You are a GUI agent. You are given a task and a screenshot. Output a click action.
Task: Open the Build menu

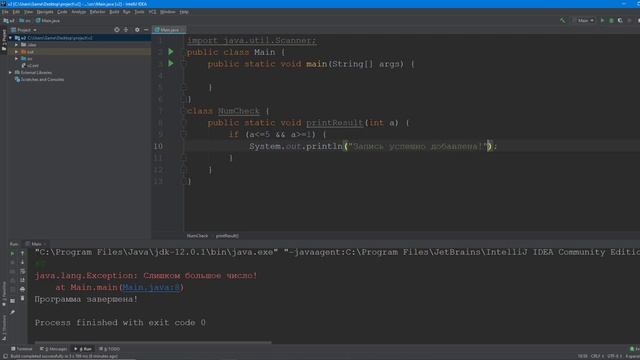(x=114, y=12)
